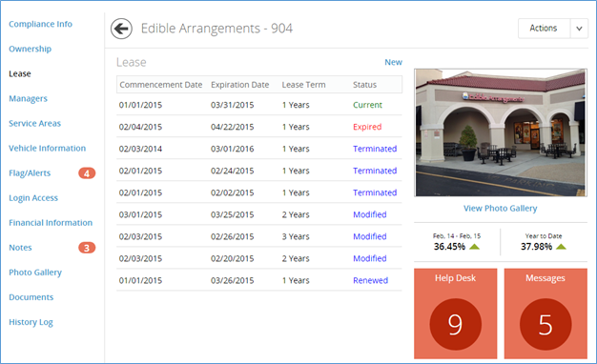
Task: Click the Flag/Alerts badge showing 4
Action: click(87, 173)
